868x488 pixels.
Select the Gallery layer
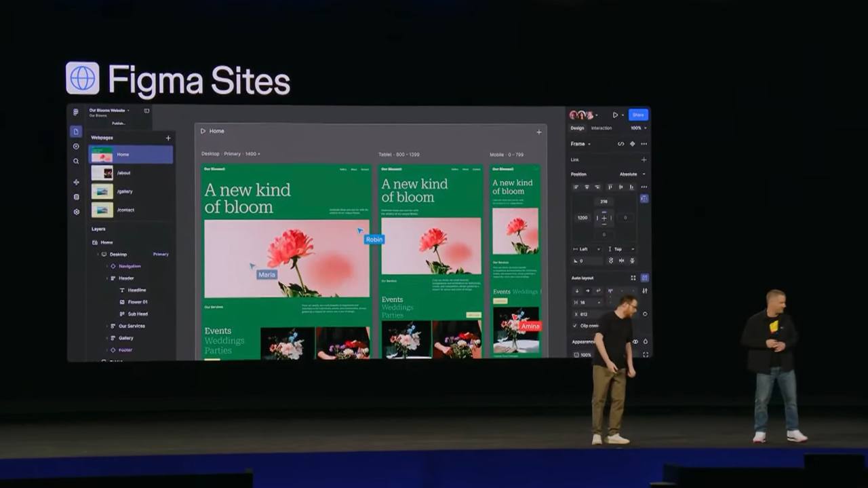point(126,338)
